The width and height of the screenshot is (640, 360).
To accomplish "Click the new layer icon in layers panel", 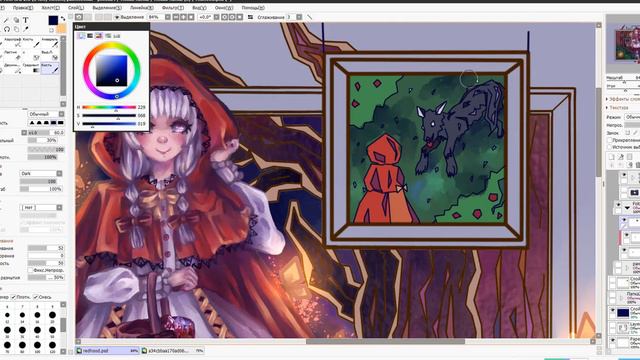I will tap(611, 157).
